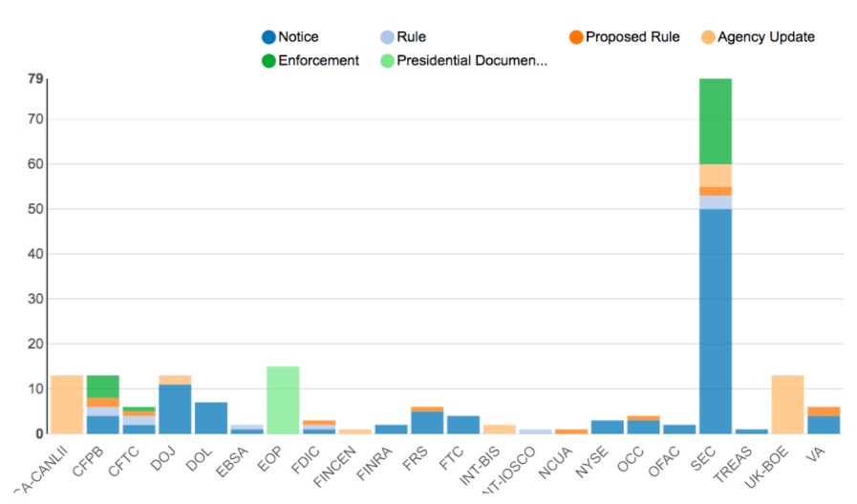Image resolution: width=857 pixels, height=504 pixels.
Task: Select the CFTC light blue Rule segment
Action: click(139, 420)
